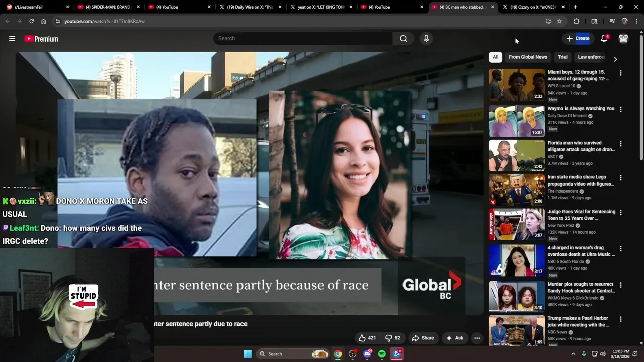Open Miami boys video thumbnail
Viewport: 644px width, 362px height.
coord(517,85)
